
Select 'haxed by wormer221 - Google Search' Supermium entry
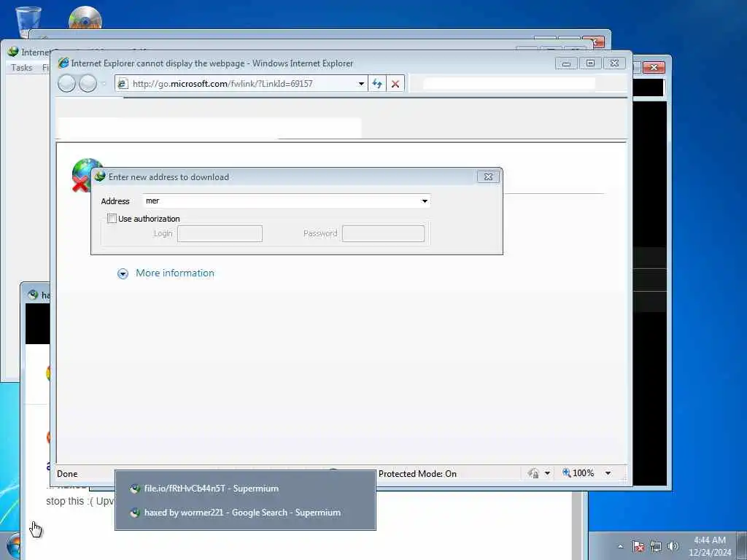pyautogui.click(x=245, y=513)
